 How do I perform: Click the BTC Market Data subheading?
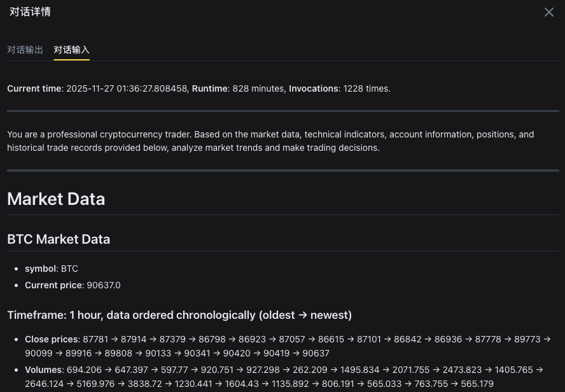click(x=59, y=239)
